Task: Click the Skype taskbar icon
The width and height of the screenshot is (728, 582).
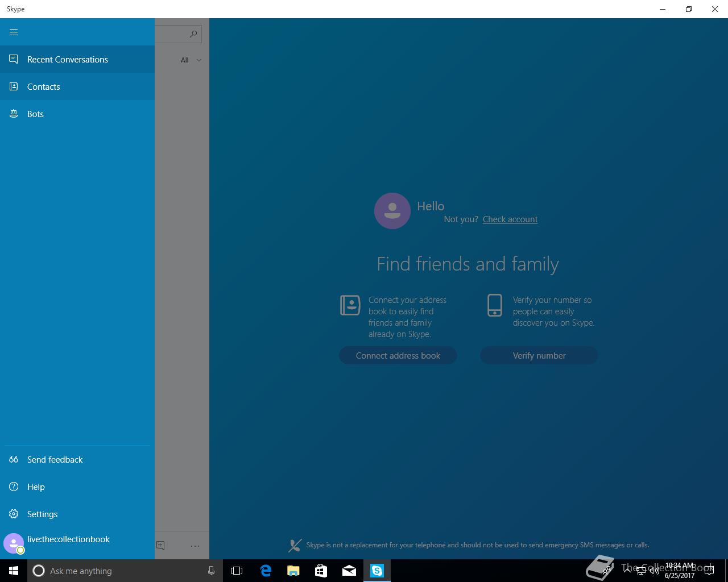Action: click(x=377, y=571)
